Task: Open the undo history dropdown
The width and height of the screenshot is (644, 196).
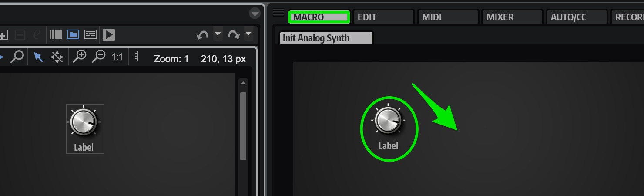Action: pyautogui.click(x=218, y=34)
